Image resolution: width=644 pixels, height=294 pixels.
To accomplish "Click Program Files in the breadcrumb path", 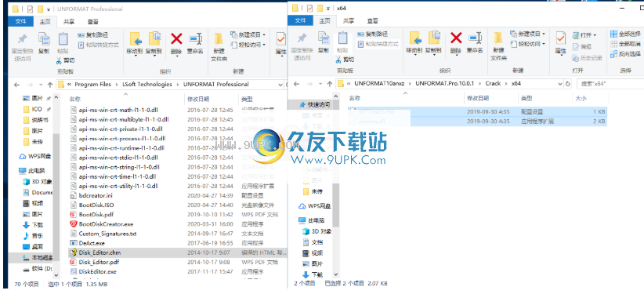I will tap(92, 85).
